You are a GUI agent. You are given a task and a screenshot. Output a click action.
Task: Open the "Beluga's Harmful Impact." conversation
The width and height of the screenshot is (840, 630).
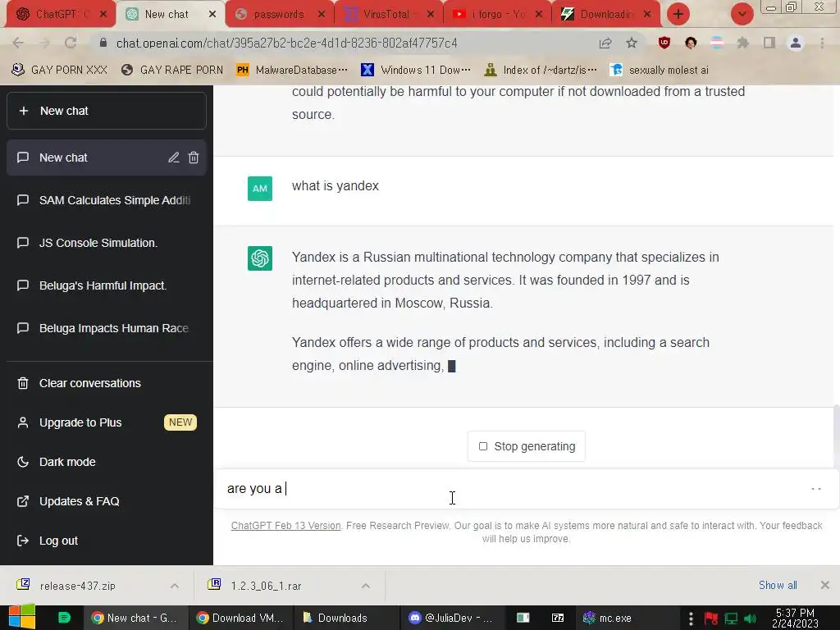(107, 285)
